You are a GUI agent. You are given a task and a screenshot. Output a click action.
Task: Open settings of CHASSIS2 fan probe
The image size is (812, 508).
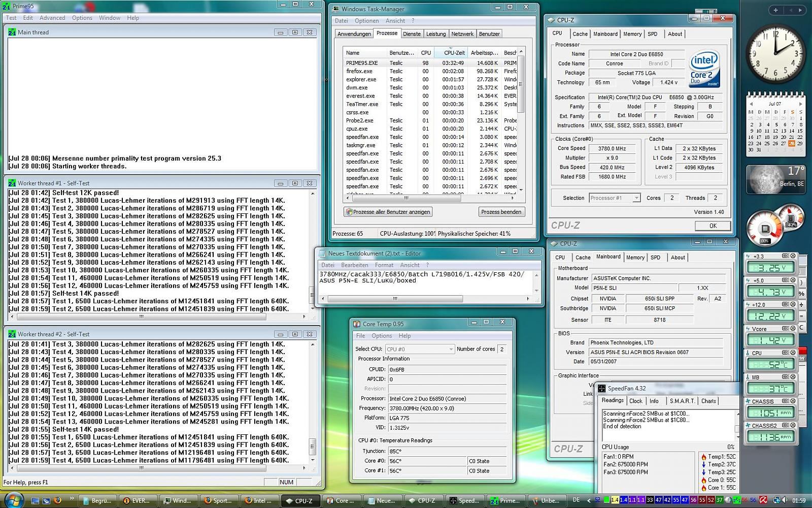786,425
